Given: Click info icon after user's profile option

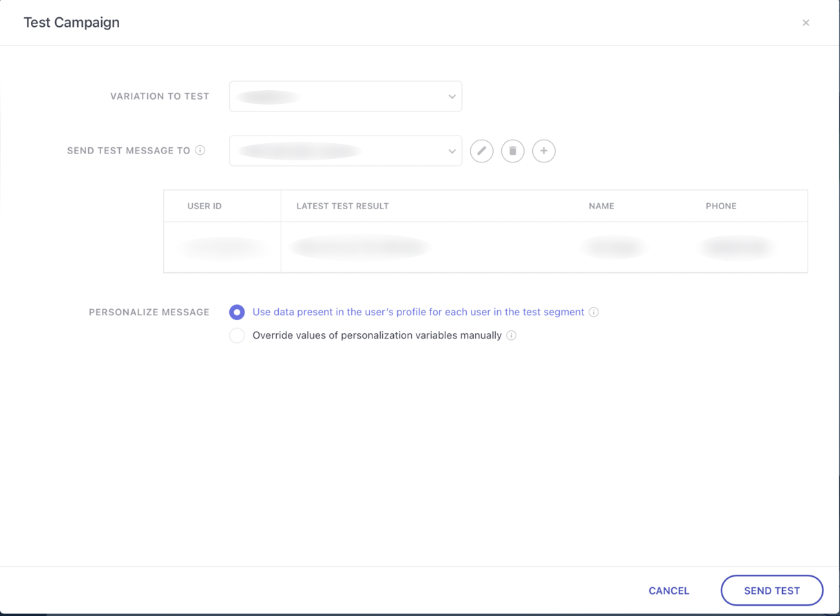Looking at the screenshot, I should point(594,312).
